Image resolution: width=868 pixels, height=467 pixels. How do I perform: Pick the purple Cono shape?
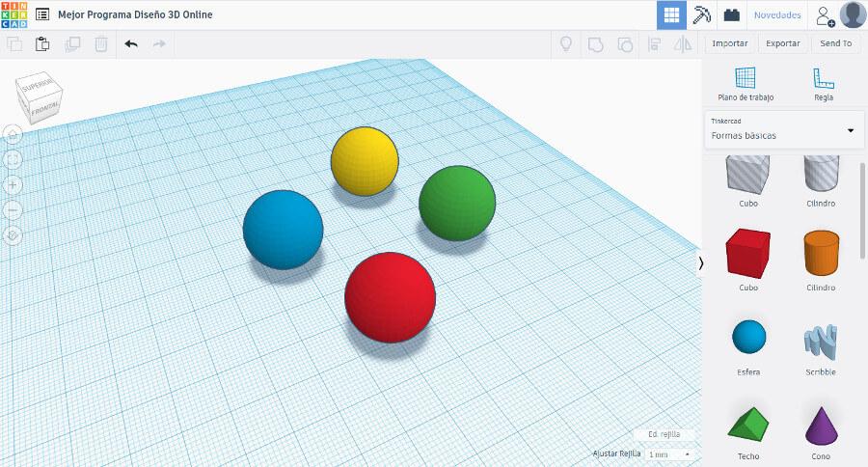tap(819, 425)
